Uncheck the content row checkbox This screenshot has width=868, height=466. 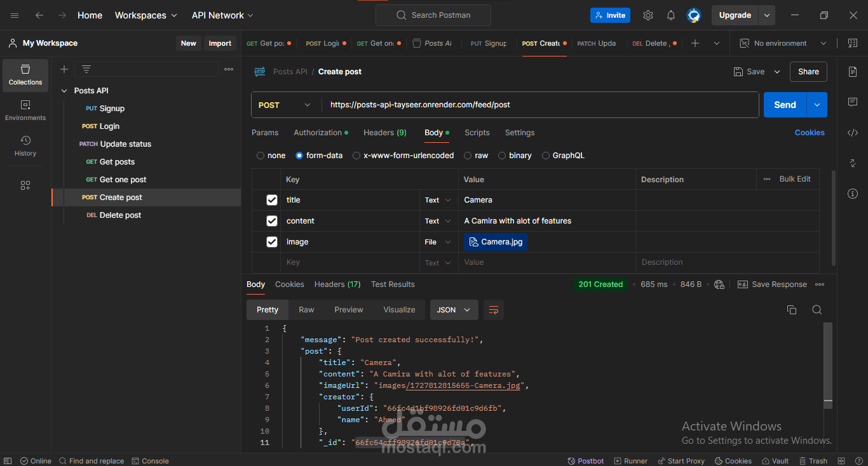click(272, 221)
